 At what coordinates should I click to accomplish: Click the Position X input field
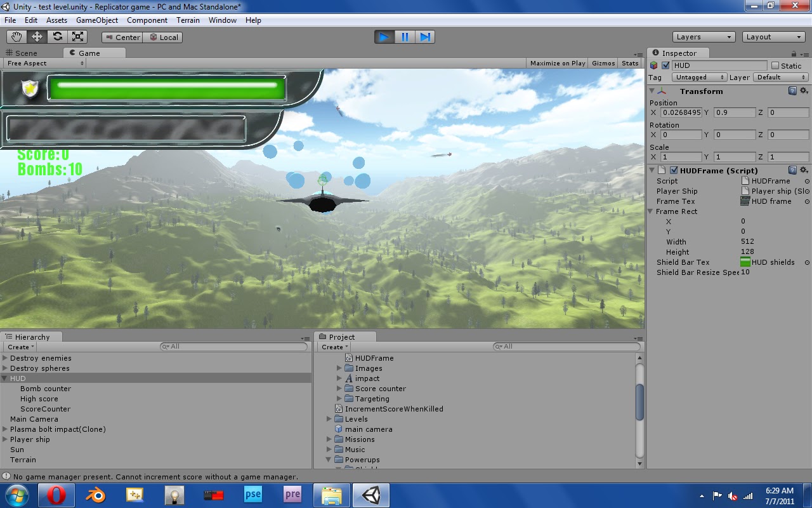pos(681,112)
